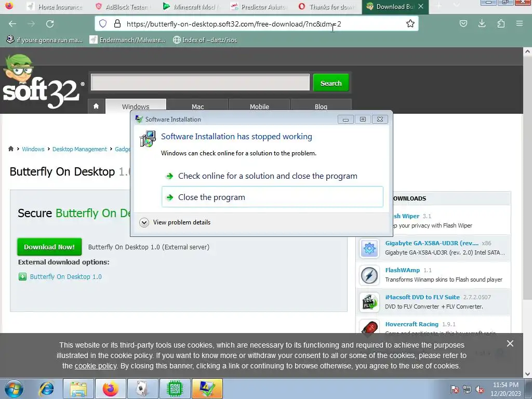
Task: Switch to the Predictor Aviator tab
Action: [x=259, y=6]
